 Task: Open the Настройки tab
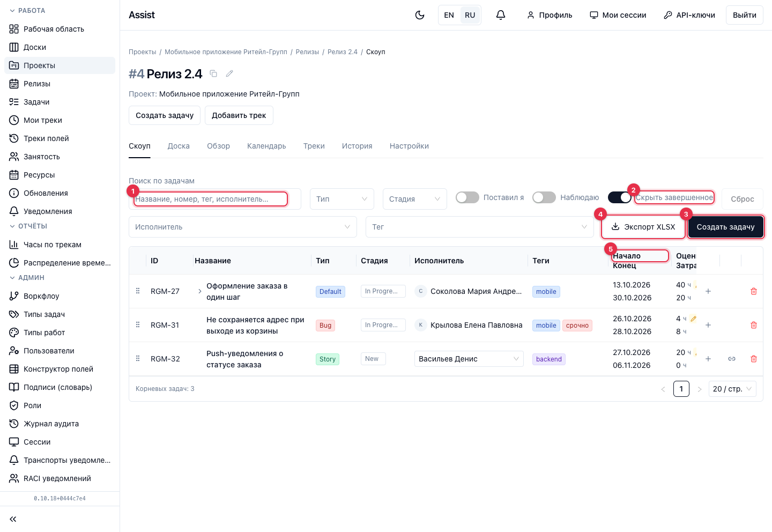[409, 146]
